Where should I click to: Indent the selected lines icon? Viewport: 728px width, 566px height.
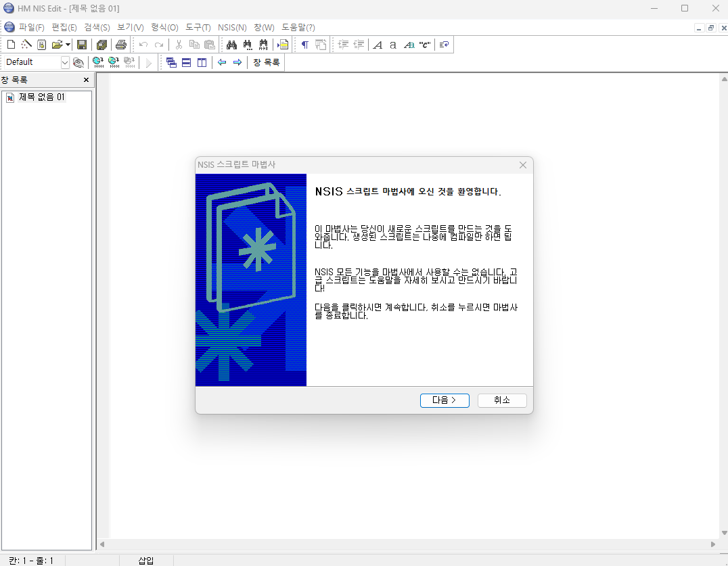click(x=344, y=45)
